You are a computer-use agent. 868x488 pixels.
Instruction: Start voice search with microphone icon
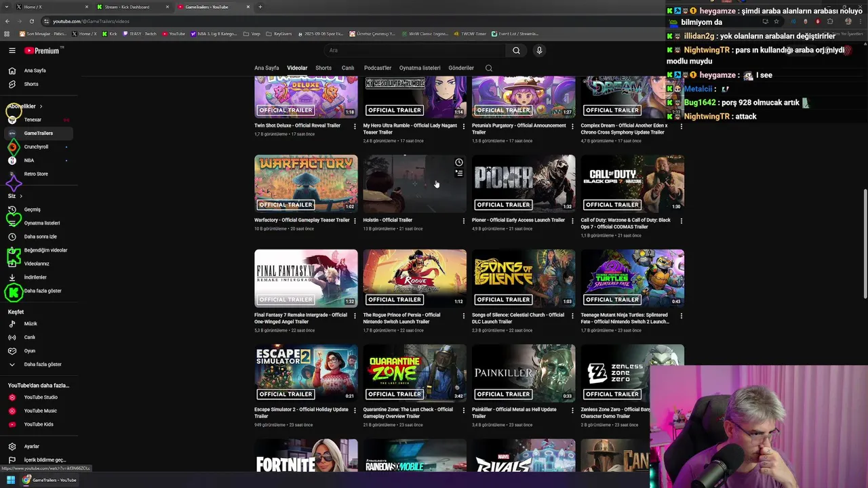coord(539,50)
